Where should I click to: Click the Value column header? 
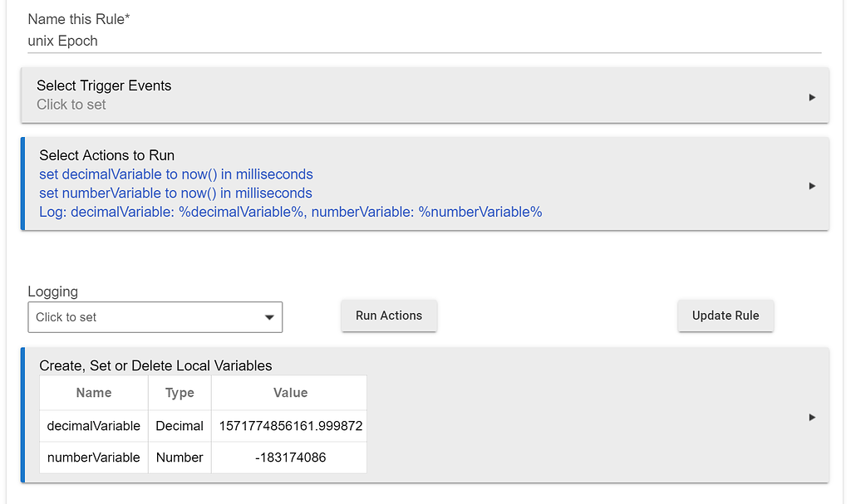pos(290,393)
